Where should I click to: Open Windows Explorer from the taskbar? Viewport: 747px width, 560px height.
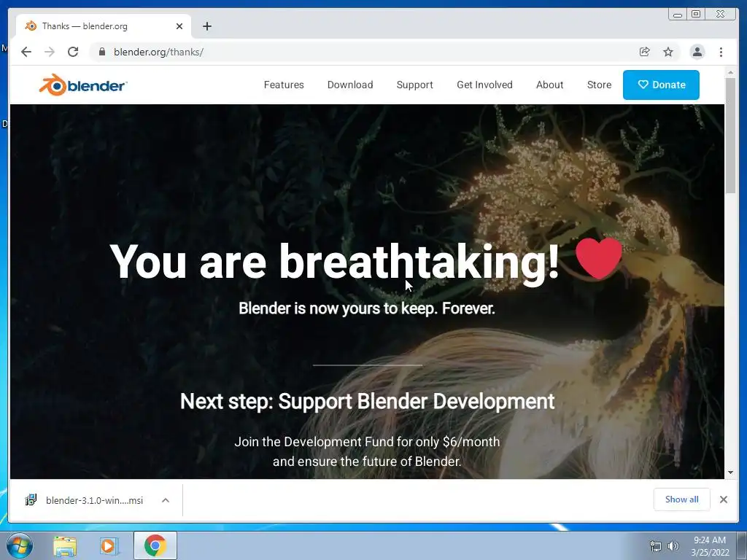click(x=65, y=545)
